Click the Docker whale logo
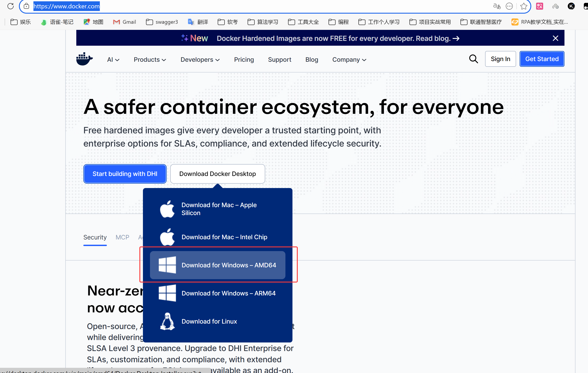The width and height of the screenshot is (588, 373). pos(84,59)
